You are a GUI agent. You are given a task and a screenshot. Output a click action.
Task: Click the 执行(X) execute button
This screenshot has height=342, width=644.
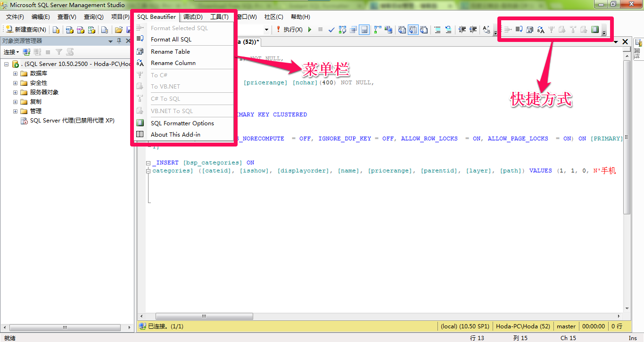point(289,30)
